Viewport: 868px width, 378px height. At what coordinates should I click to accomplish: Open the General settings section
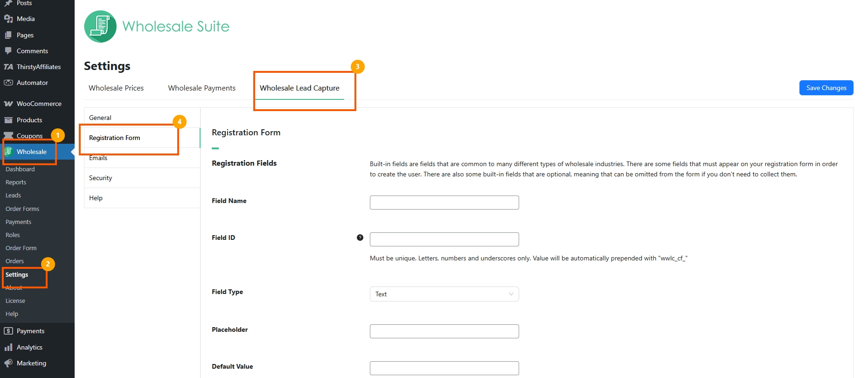[x=100, y=118]
